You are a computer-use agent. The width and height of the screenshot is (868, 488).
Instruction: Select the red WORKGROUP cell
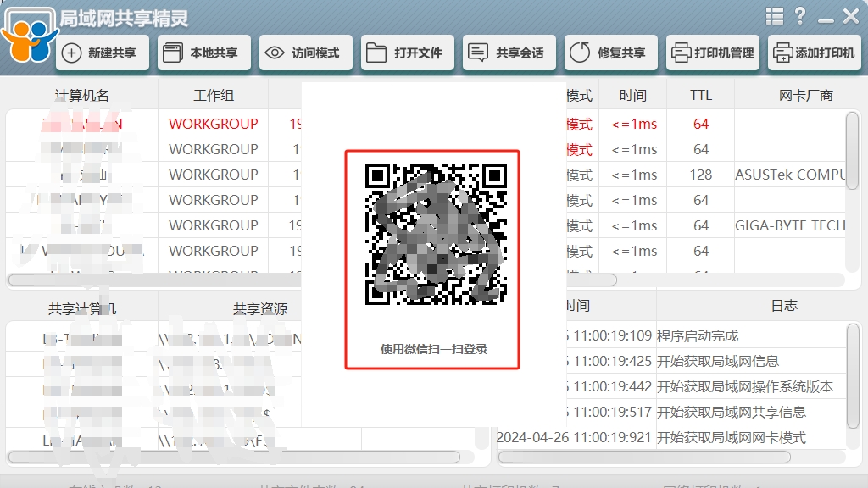214,124
